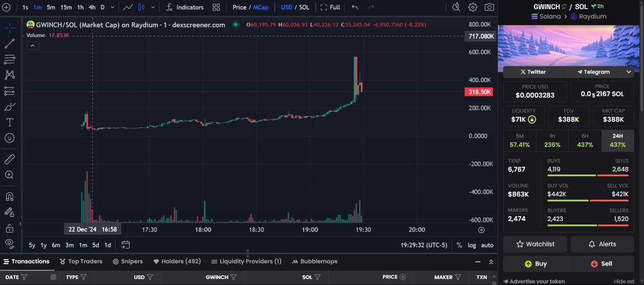Select the candlestick chart style icon
The width and height of the screenshot is (644, 285).
coord(142,8)
